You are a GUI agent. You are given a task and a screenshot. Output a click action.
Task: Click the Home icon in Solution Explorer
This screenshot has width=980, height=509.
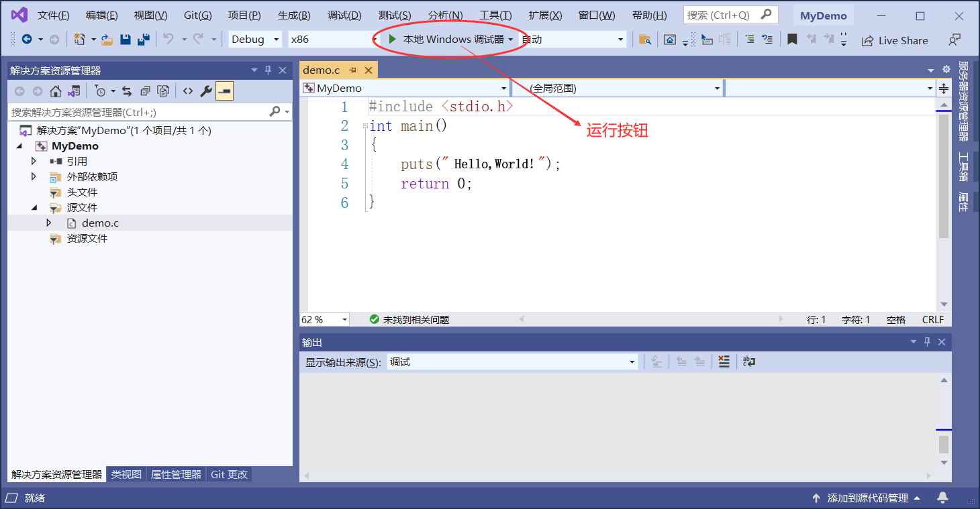[x=56, y=91]
